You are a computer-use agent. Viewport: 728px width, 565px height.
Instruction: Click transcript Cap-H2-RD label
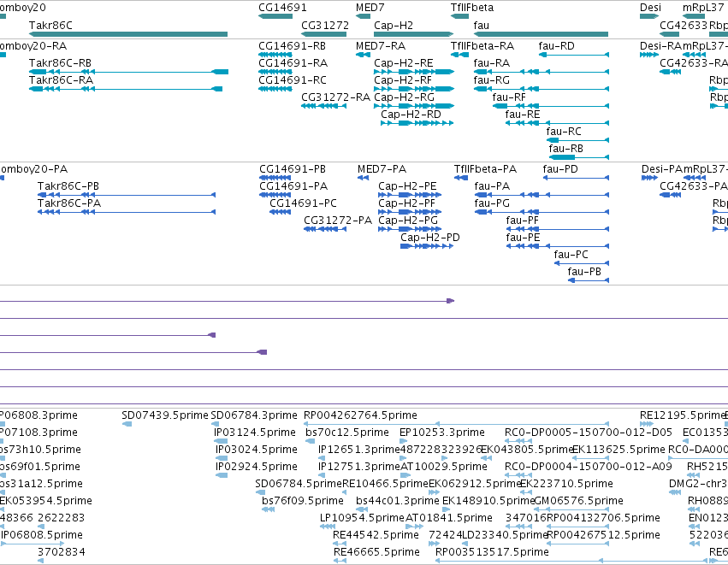coord(411,115)
